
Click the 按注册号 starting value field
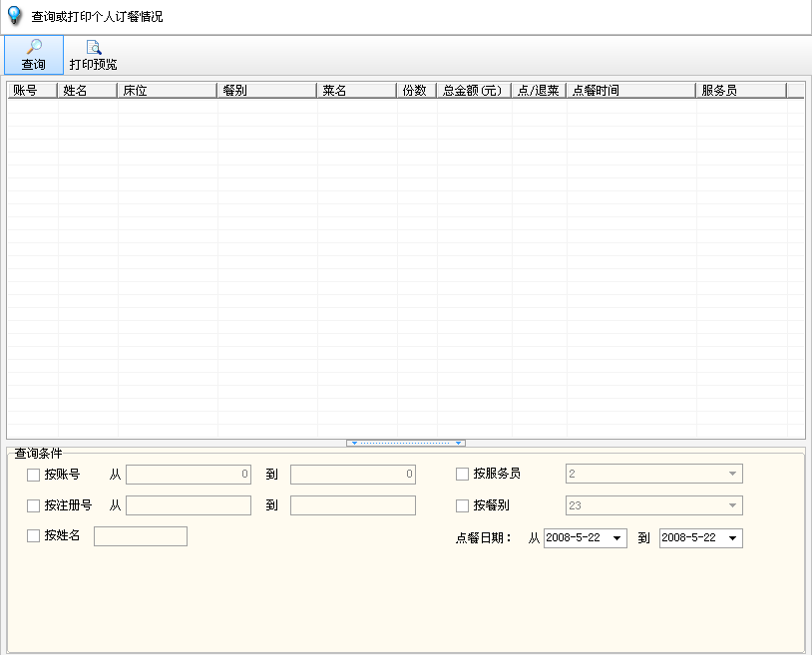189,505
